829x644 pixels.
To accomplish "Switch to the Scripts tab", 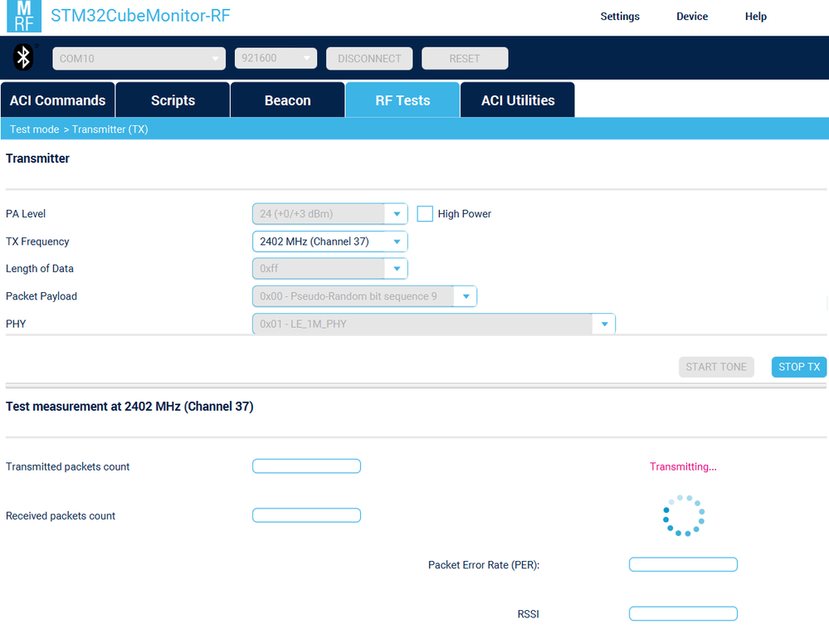I will [x=173, y=100].
